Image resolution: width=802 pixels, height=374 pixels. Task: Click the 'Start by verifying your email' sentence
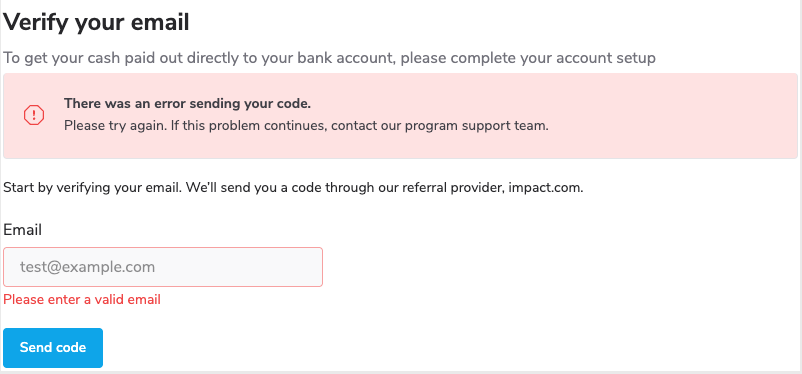point(92,187)
